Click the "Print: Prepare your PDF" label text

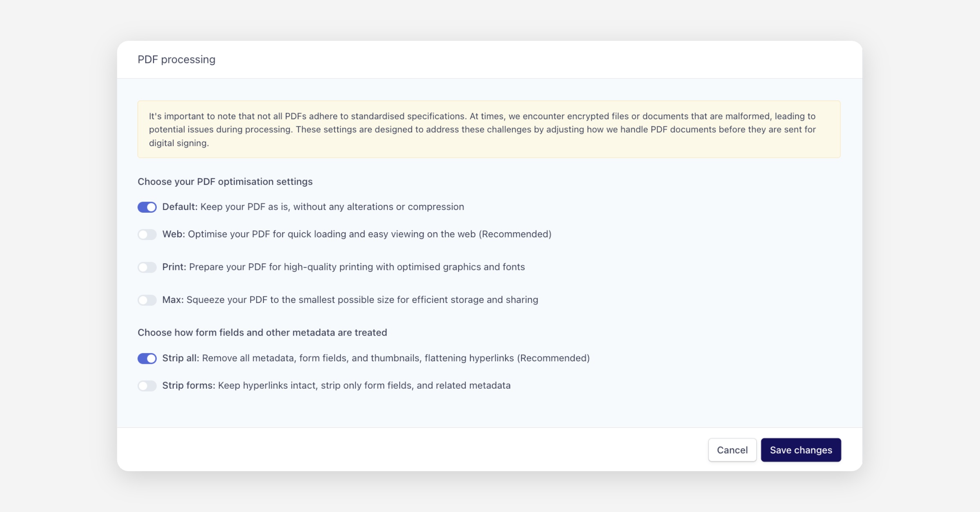343,267
